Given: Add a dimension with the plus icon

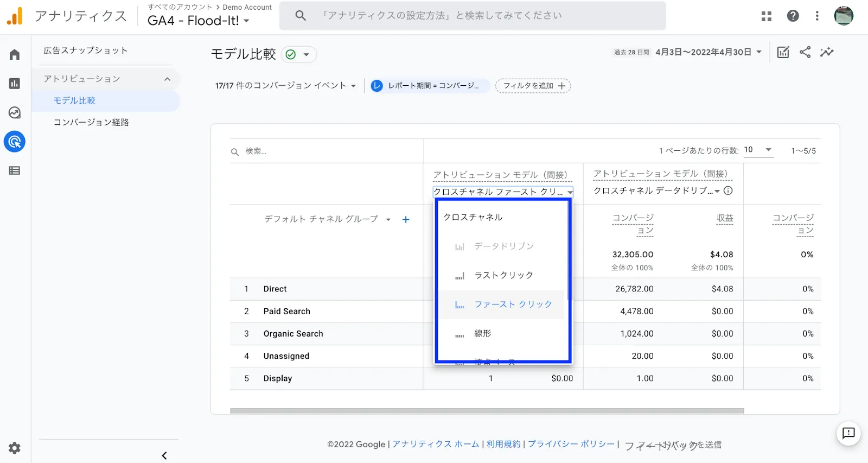Looking at the screenshot, I should 406,219.
